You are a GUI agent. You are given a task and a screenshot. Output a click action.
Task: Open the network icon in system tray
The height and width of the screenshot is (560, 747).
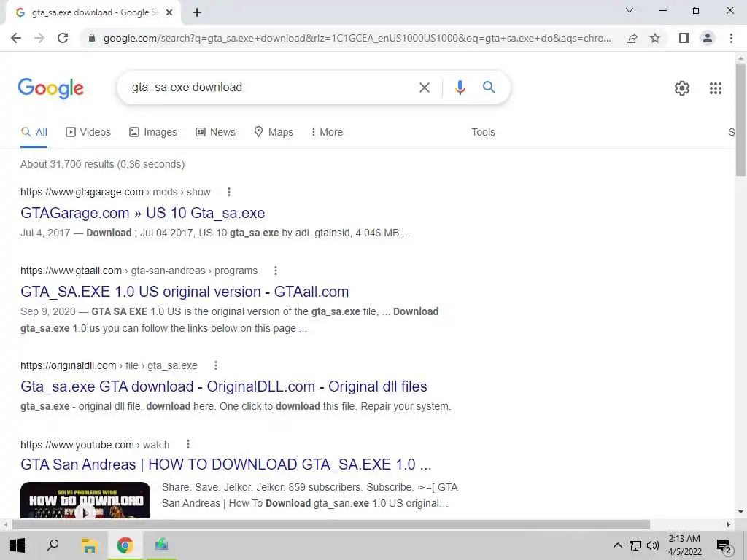click(x=635, y=545)
